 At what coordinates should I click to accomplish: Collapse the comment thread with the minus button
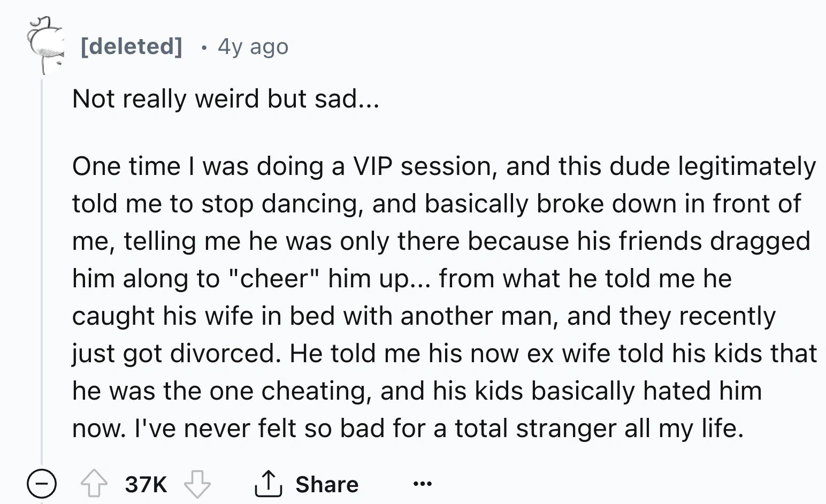click(42, 484)
